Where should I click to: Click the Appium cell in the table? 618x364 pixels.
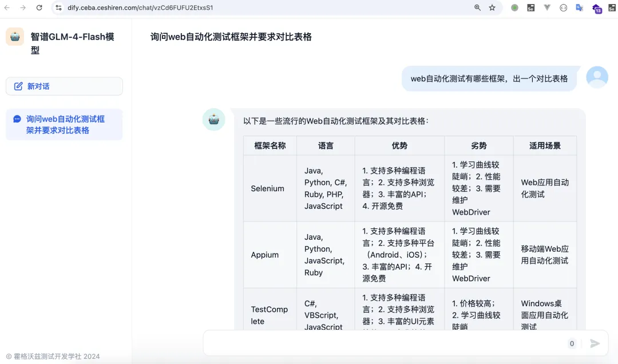(x=270, y=255)
